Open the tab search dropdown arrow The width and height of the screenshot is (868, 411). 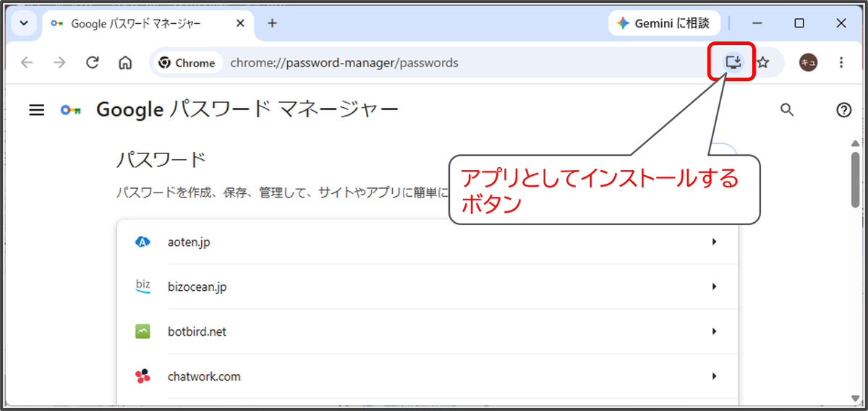click(x=24, y=23)
